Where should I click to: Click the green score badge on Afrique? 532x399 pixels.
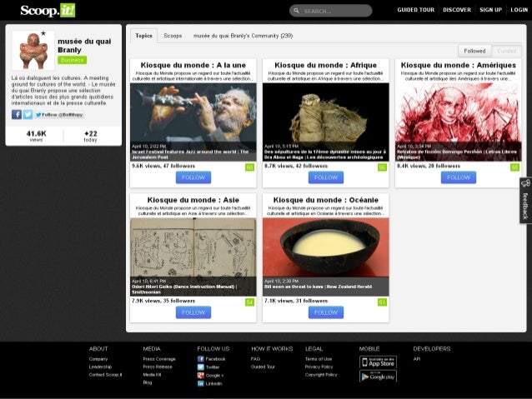coord(383,167)
